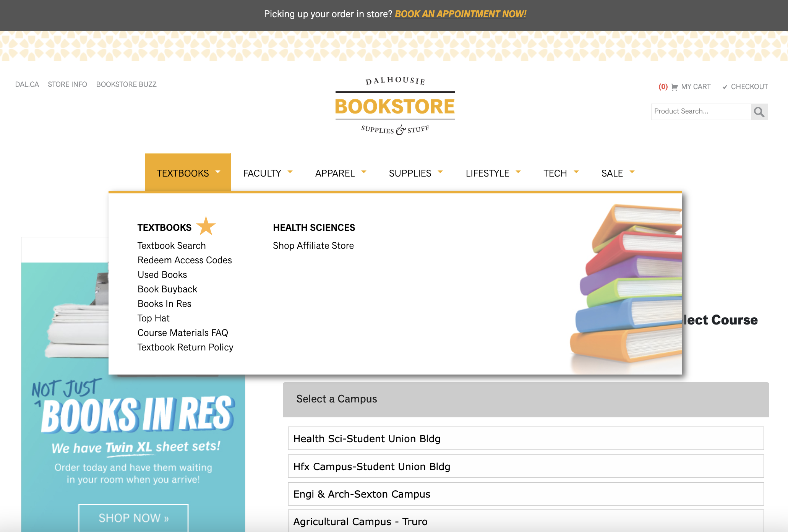Image resolution: width=788 pixels, height=532 pixels.
Task: Select Textbook Search in the dropdown
Action: coord(172,246)
